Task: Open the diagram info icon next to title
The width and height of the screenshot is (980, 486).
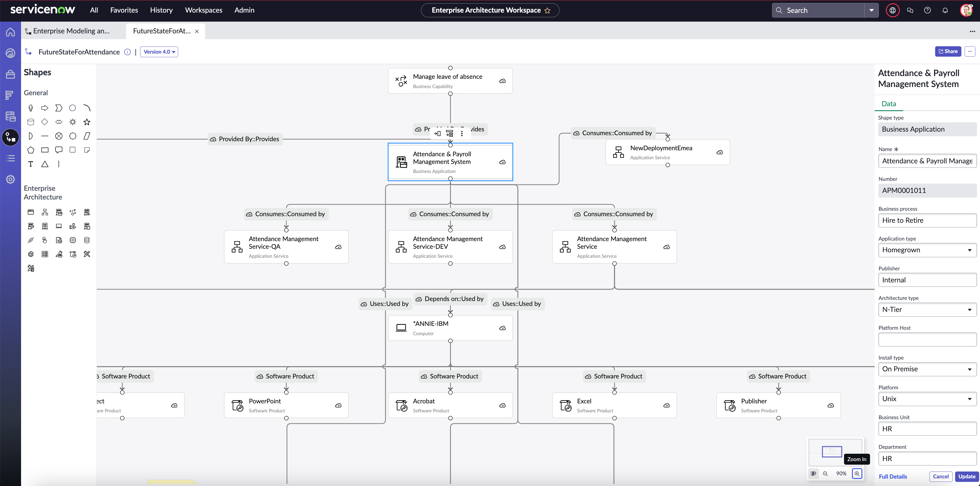Action: point(127,52)
